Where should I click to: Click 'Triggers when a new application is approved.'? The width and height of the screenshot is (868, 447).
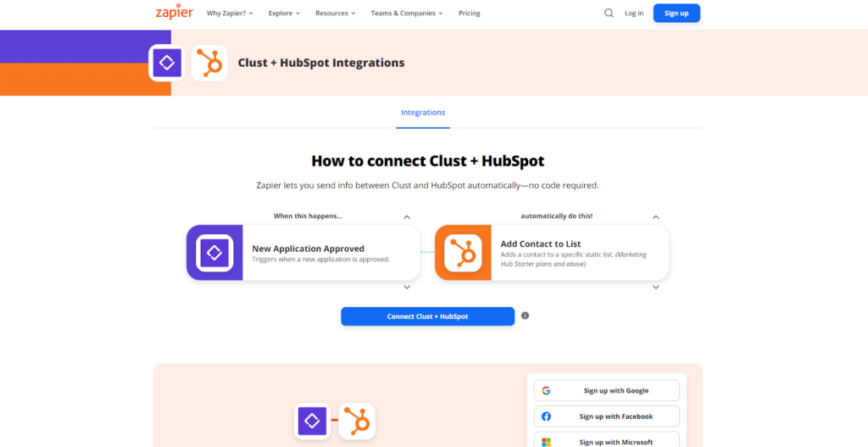tap(321, 260)
